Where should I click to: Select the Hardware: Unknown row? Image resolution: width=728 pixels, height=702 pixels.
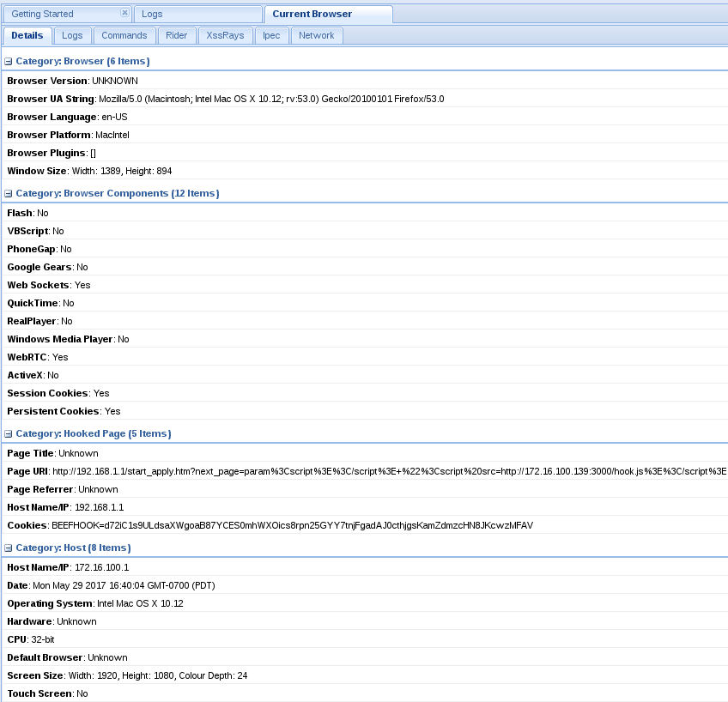(365, 621)
